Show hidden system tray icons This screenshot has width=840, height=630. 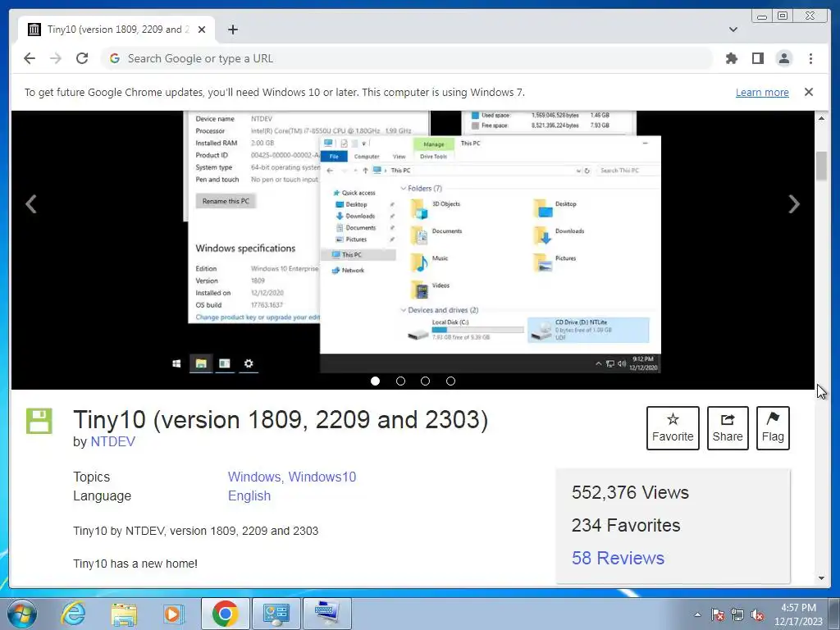697,614
